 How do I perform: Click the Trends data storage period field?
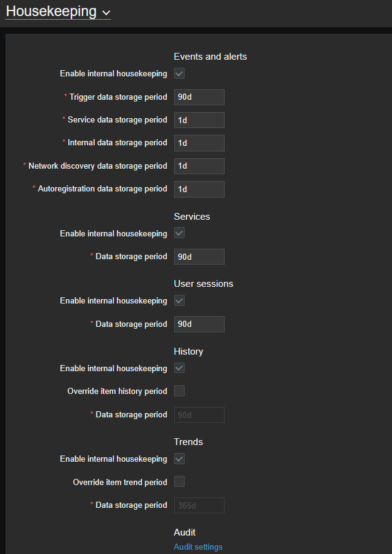pyautogui.click(x=199, y=505)
